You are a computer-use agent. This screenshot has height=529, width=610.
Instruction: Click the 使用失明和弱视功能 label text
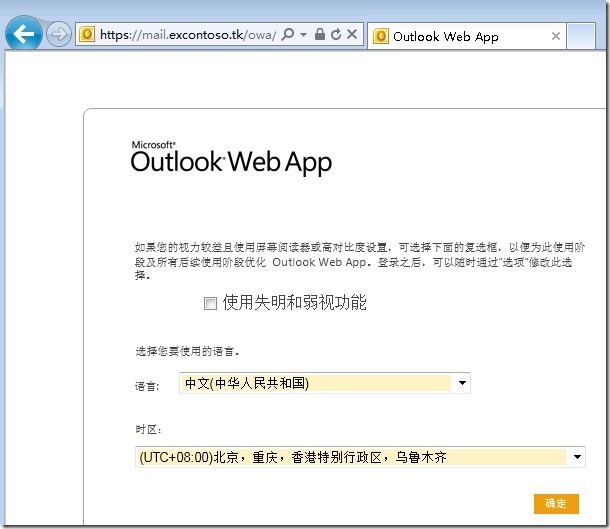[294, 302]
